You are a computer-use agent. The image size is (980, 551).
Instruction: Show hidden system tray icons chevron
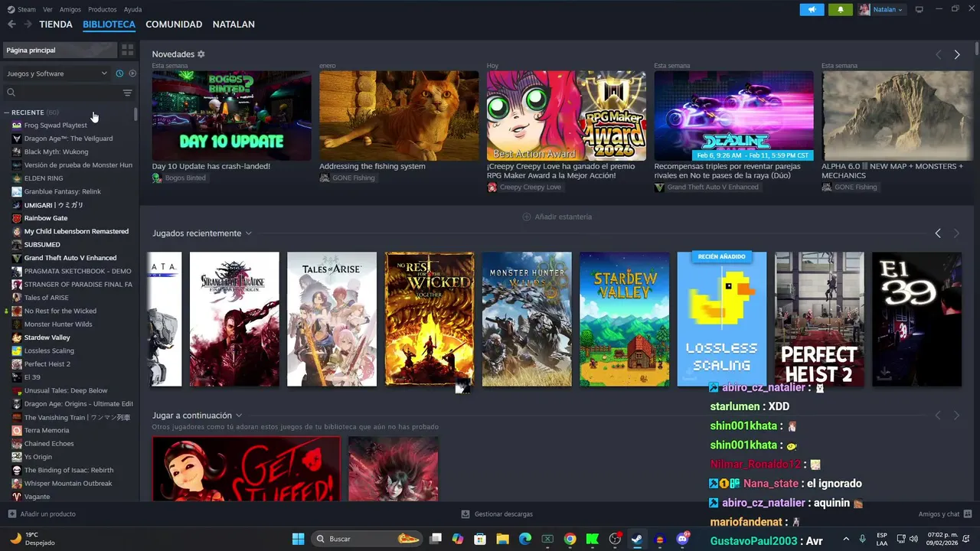(846, 539)
